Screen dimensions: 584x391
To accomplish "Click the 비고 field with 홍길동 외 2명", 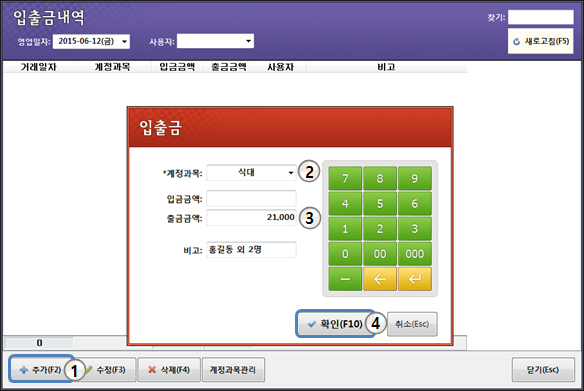I will pos(251,249).
